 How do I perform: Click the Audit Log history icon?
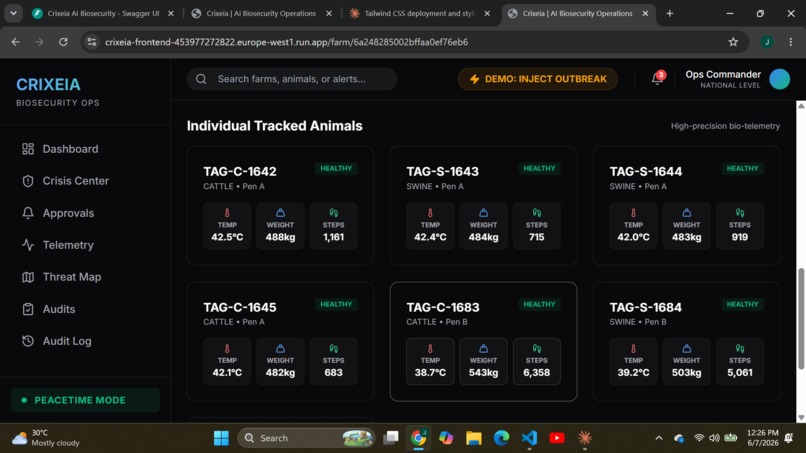(28, 341)
